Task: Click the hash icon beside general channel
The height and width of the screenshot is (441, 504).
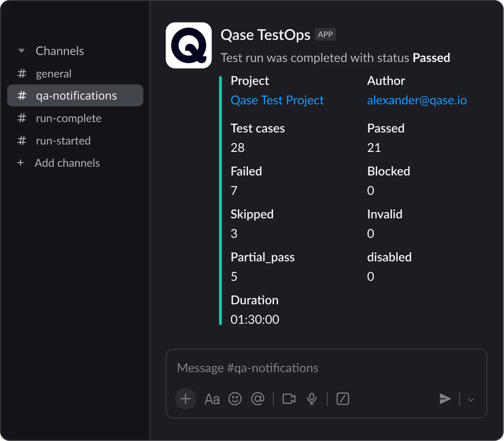Action: [21, 74]
